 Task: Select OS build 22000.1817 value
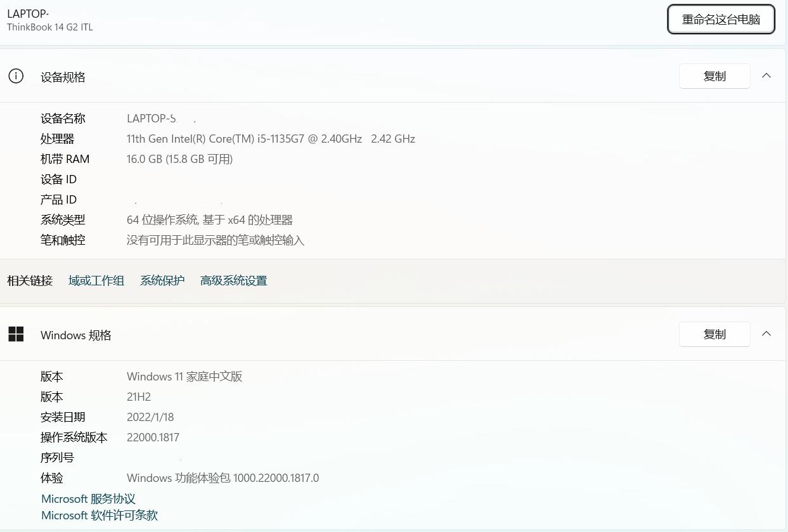click(x=153, y=438)
